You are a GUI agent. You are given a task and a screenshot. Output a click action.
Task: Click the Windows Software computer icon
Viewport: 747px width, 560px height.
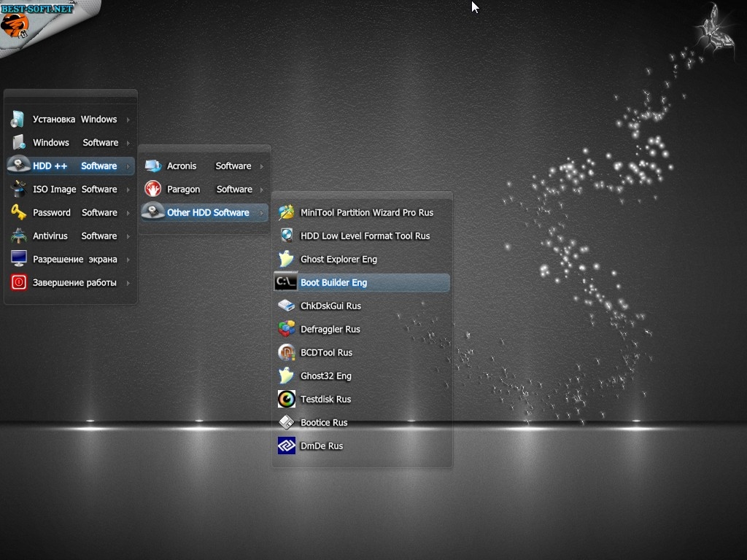[x=18, y=142]
